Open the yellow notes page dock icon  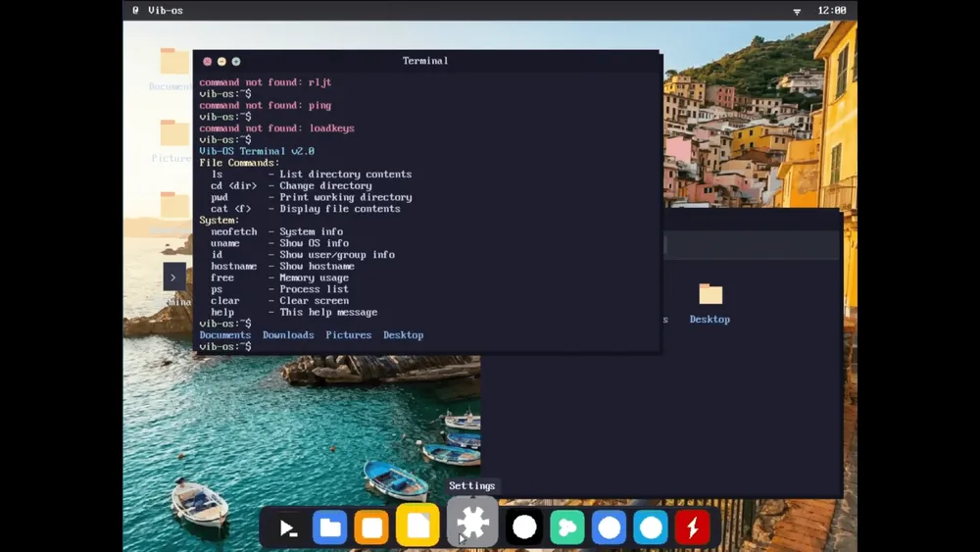417,527
